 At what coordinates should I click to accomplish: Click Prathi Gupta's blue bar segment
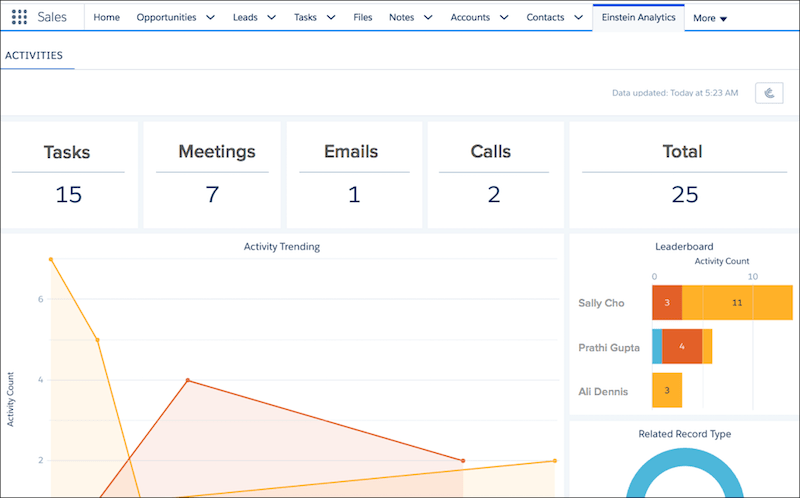[x=657, y=346]
